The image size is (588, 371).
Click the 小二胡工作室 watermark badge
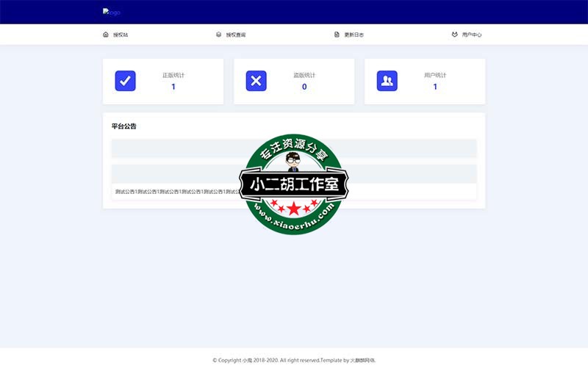pyautogui.click(x=293, y=184)
